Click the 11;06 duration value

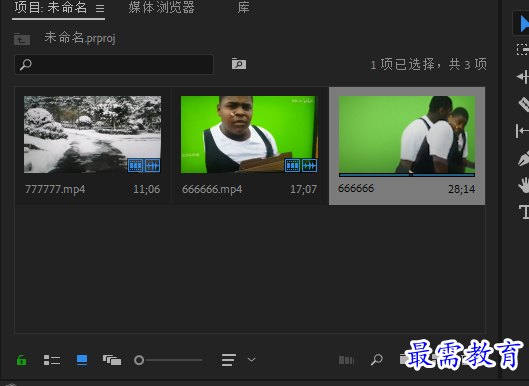146,189
